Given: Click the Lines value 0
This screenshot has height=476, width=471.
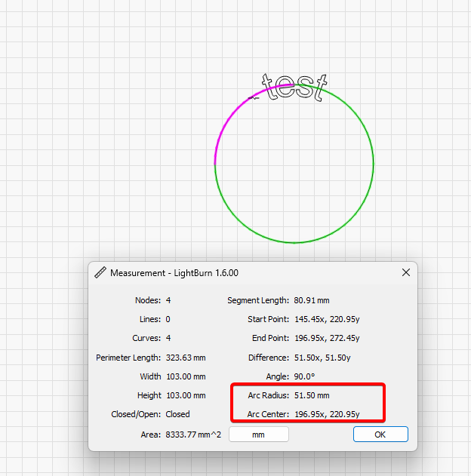Looking at the screenshot, I should tap(168, 319).
